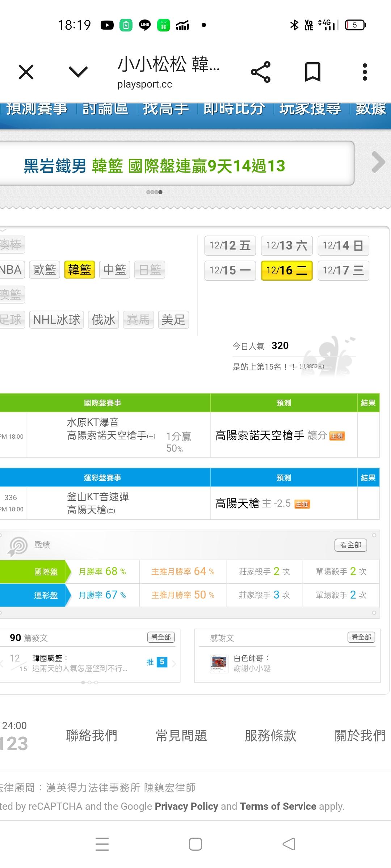Open recent apps with three-line icon
391x868 pixels.
point(102,844)
